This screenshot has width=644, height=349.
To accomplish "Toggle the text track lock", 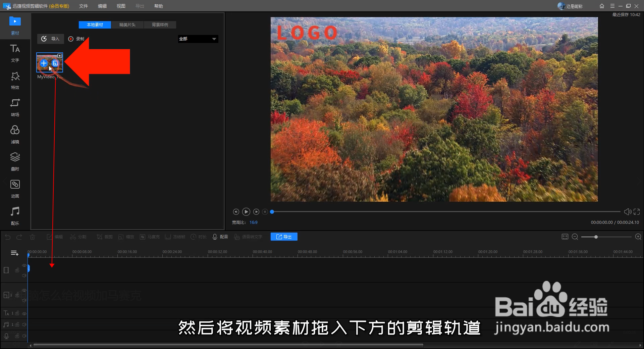I will [x=17, y=313].
